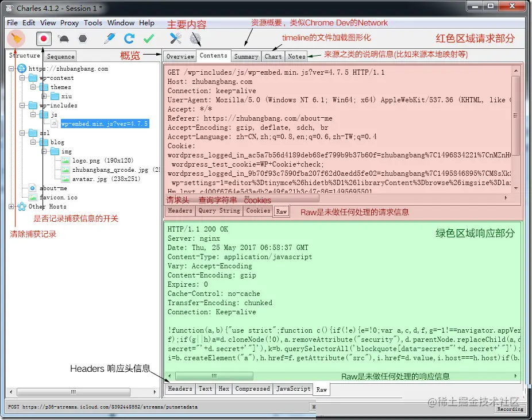This screenshot has height=420, width=532.
Task: Click the favicon.ico image file icon
Action: point(33,197)
